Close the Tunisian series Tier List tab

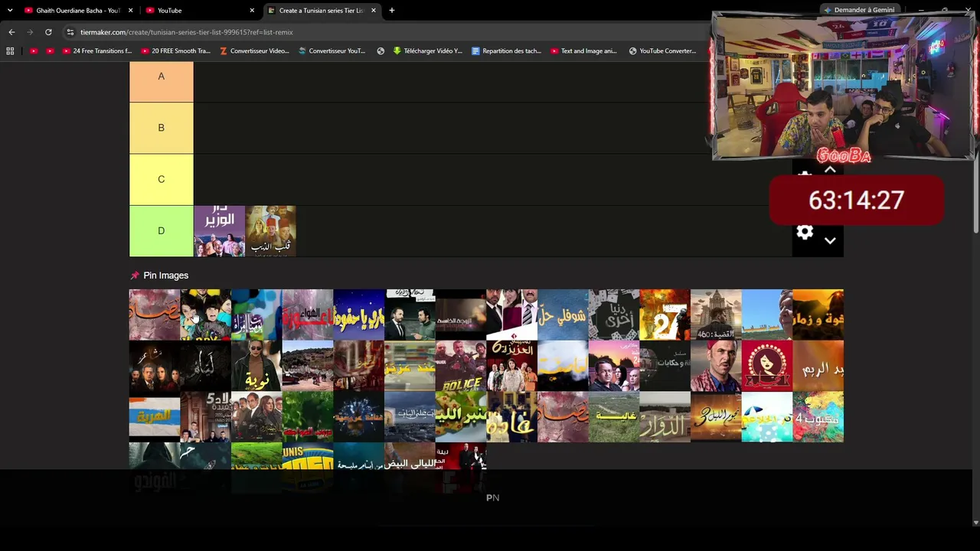[374, 11]
